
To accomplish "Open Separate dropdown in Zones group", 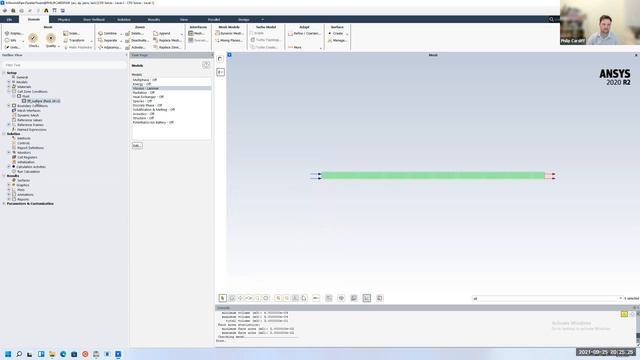I will (121, 41).
